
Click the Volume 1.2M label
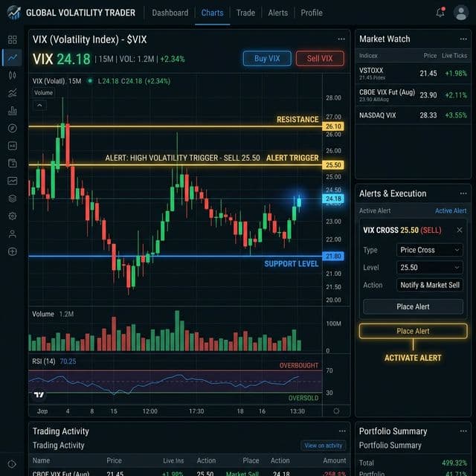point(53,314)
